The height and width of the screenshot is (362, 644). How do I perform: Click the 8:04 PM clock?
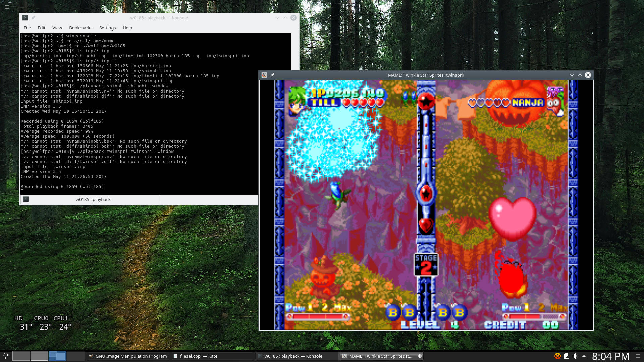pos(610,356)
